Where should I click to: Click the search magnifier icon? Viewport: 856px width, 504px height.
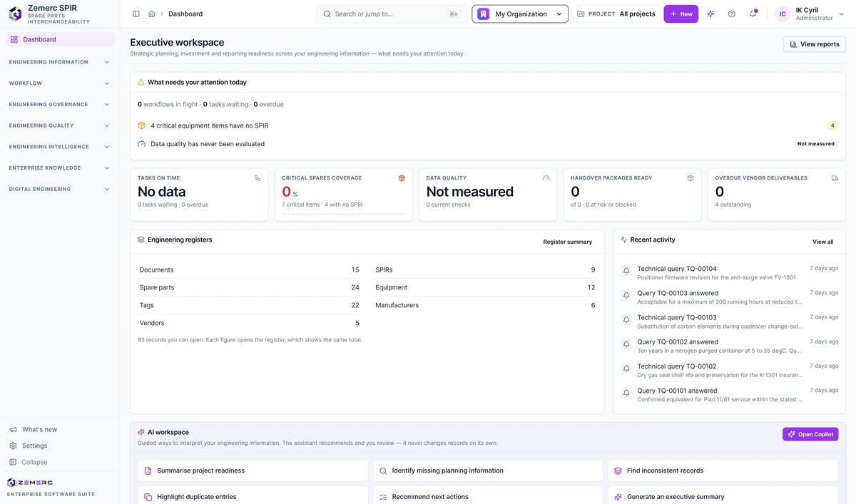(x=327, y=14)
